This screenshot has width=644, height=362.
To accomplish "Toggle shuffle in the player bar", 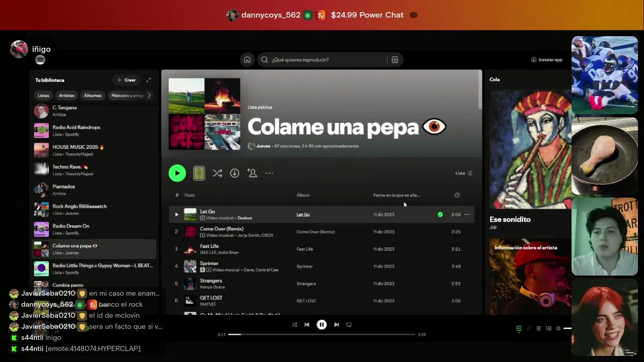I will [294, 325].
